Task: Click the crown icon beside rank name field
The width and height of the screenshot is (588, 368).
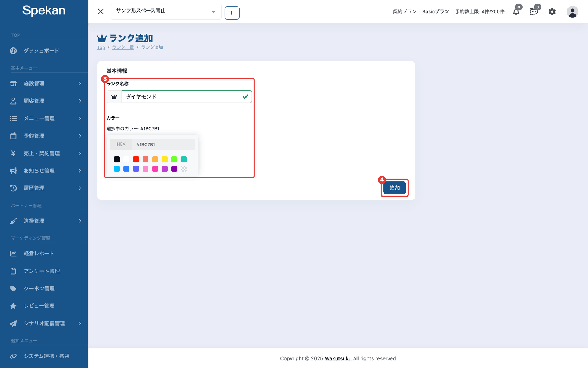Action: pos(114,97)
